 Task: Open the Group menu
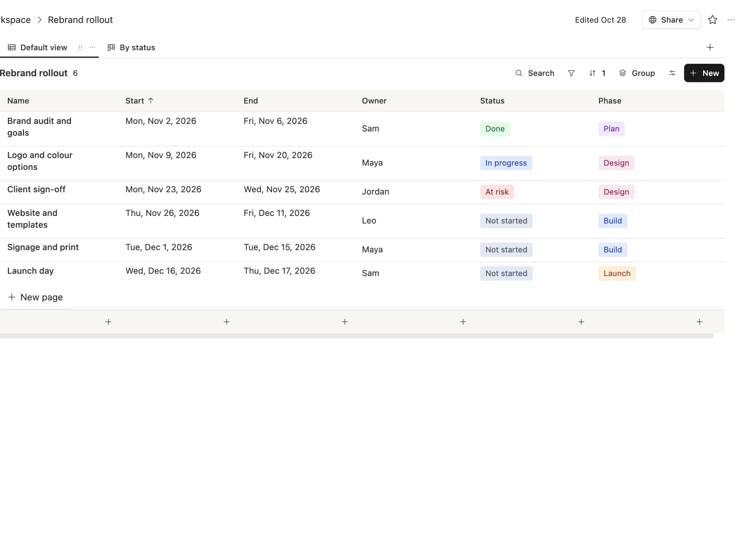[x=637, y=73]
